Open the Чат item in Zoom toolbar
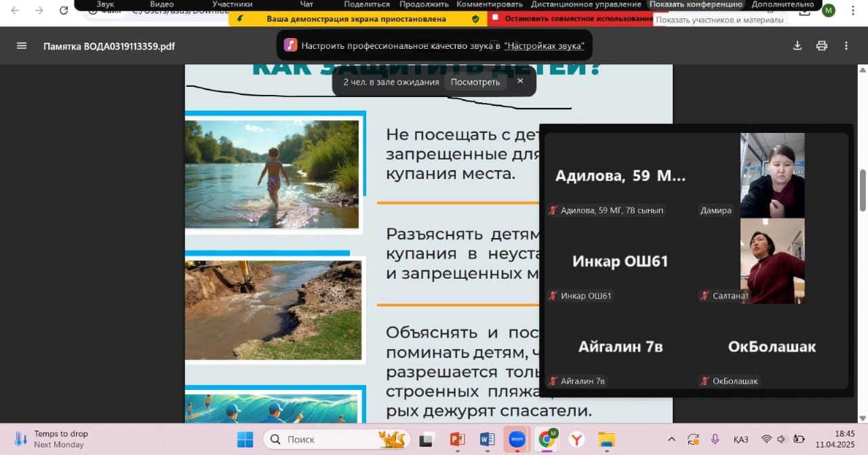The height and width of the screenshot is (455, 868). click(x=307, y=4)
